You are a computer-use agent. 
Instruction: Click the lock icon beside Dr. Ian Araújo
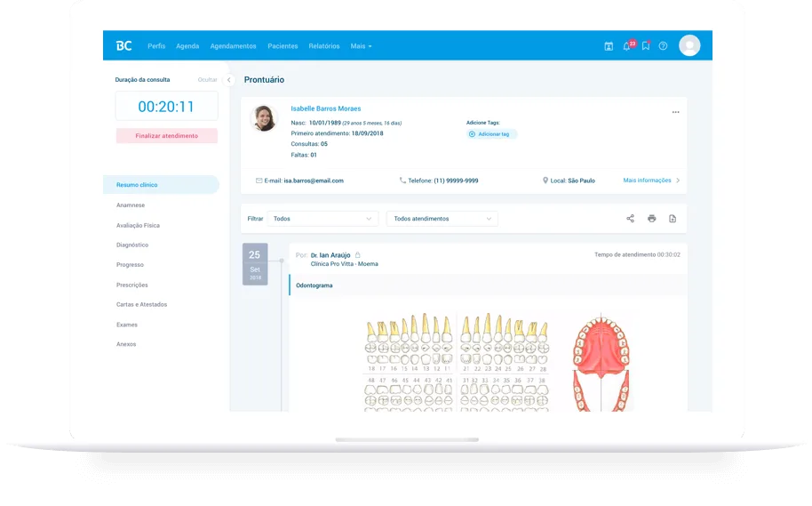(x=358, y=255)
